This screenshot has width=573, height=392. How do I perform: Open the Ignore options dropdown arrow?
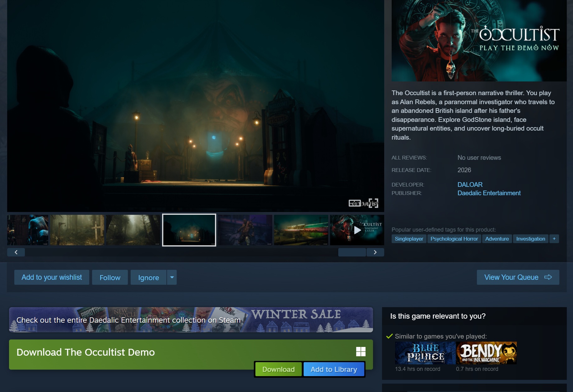click(172, 277)
